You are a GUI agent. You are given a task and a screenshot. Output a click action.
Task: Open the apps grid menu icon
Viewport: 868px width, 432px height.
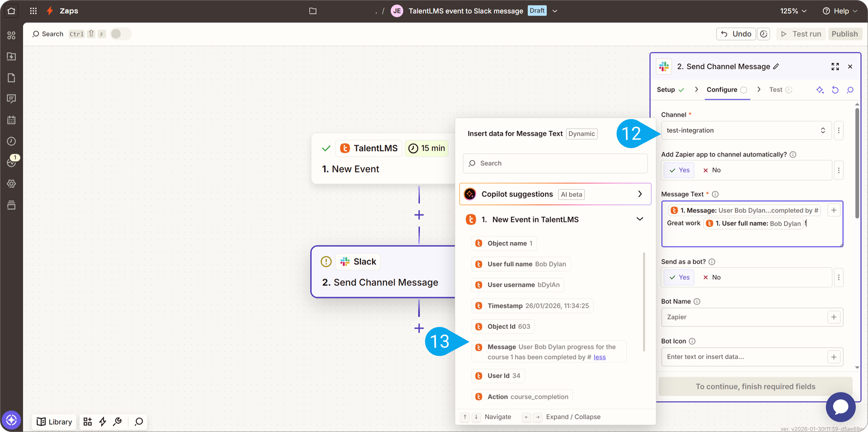click(33, 11)
